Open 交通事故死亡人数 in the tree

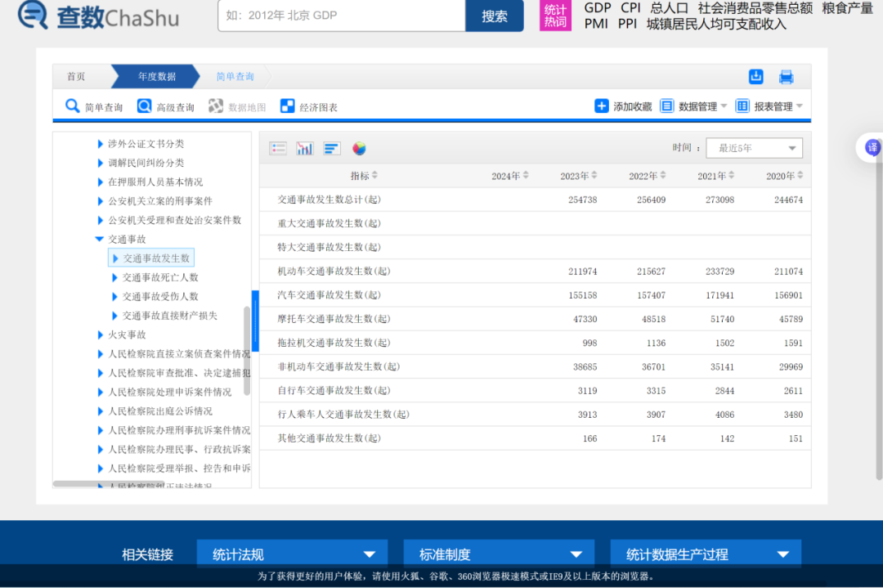pyautogui.click(x=160, y=277)
